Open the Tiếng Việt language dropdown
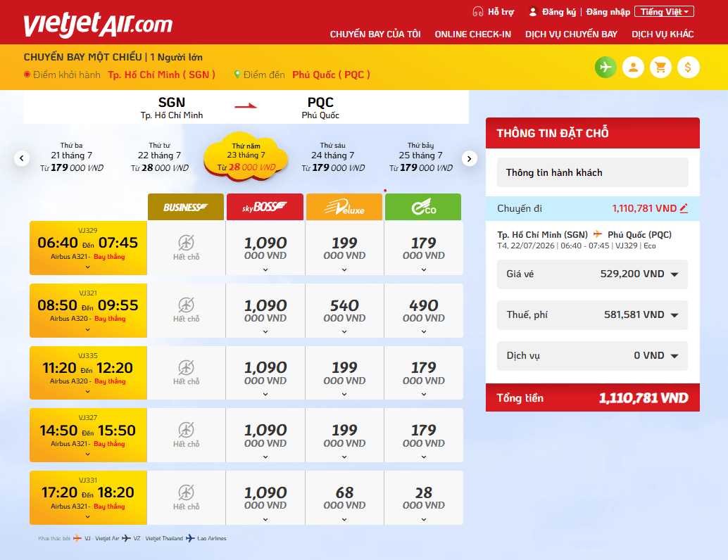Screen dimensions: 728x560 664,11
